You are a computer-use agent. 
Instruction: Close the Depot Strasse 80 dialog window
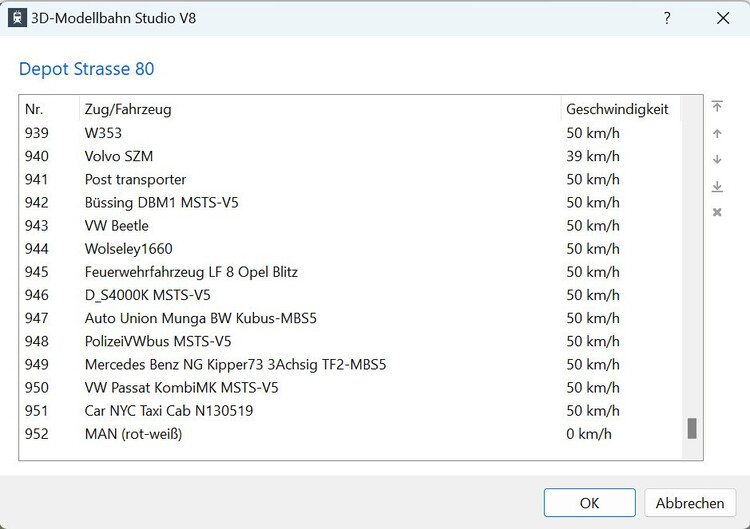coord(722,18)
